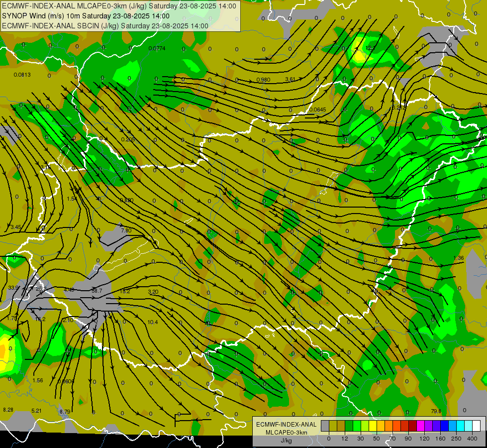This screenshot has height=448, width=487.
Task: Select the data value '2.10'
Action: point(68,320)
